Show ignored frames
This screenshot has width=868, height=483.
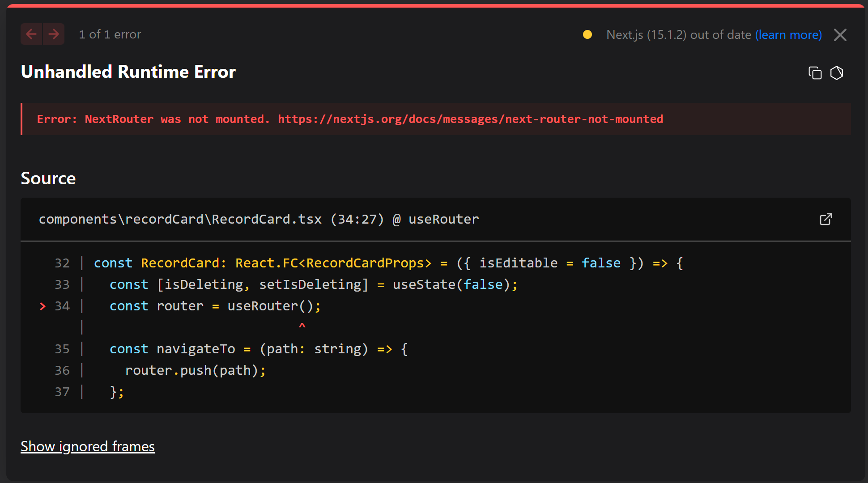tap(88, 446)
